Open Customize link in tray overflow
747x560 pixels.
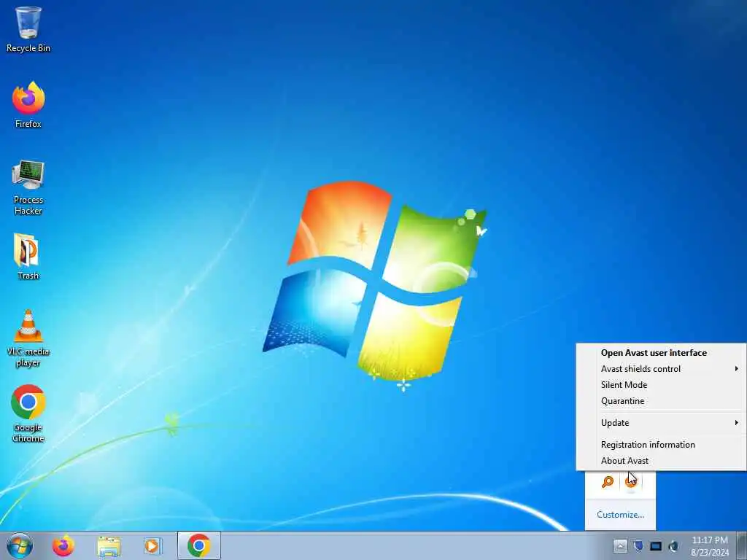[x=620, y=515]
